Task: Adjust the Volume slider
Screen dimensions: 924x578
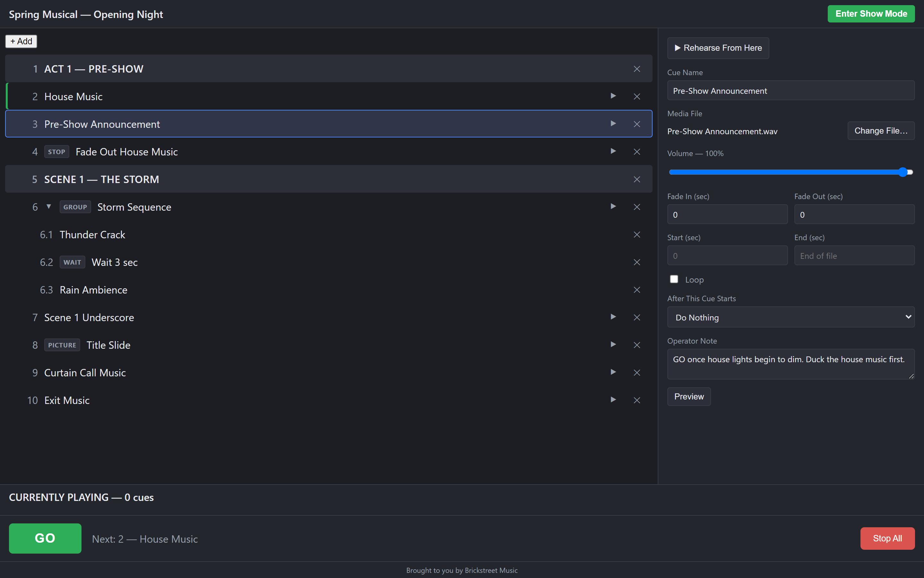Action: [x=791, y=172]
